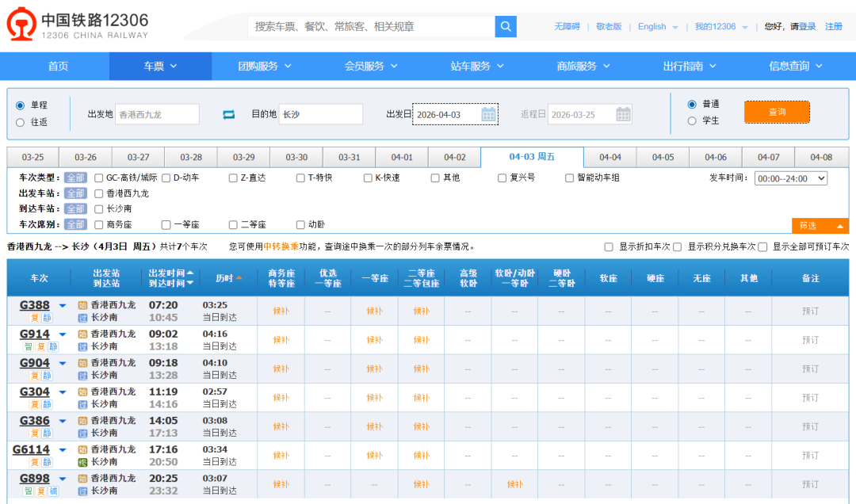The width and height of the screenshot is (856, 504).
Task: Open the return date calendar icon
Action: click(624, 115)
